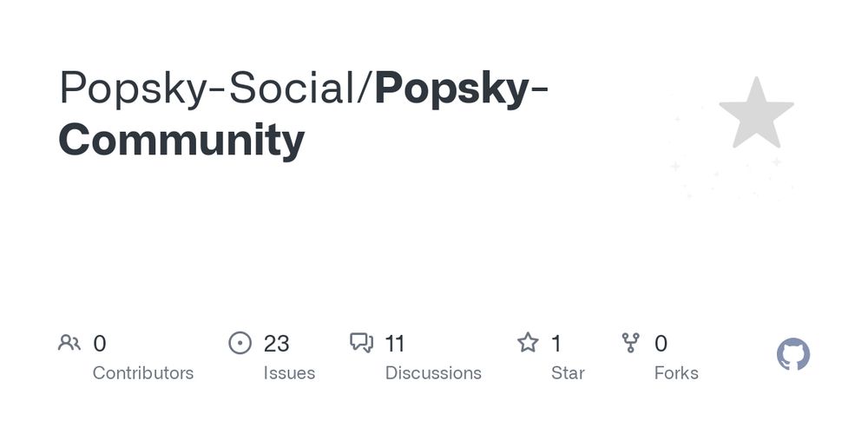Viewport: 868px width, 434px height.
Task: Click the Contributors people icon
Action: (x=69, y=343)
